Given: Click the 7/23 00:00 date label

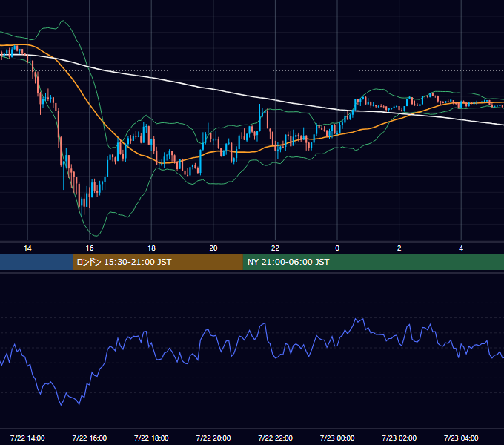Looking at the screenshot, I should (337, 438).
